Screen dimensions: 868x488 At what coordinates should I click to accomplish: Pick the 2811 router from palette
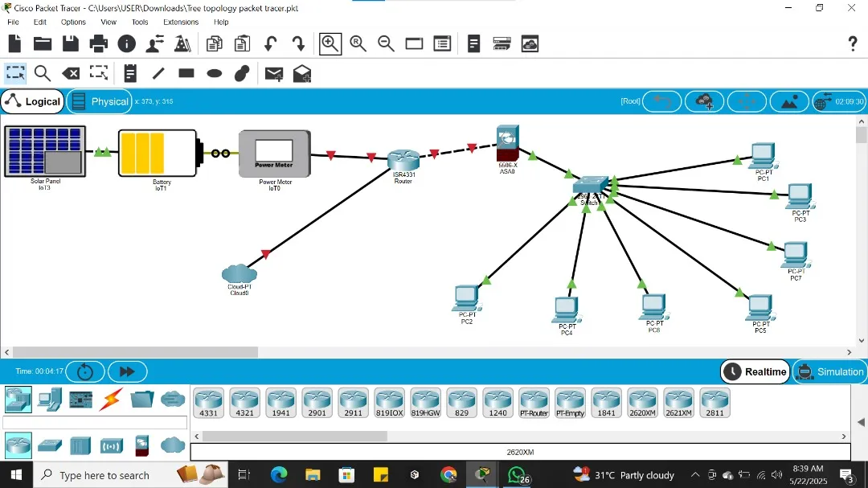714,403
